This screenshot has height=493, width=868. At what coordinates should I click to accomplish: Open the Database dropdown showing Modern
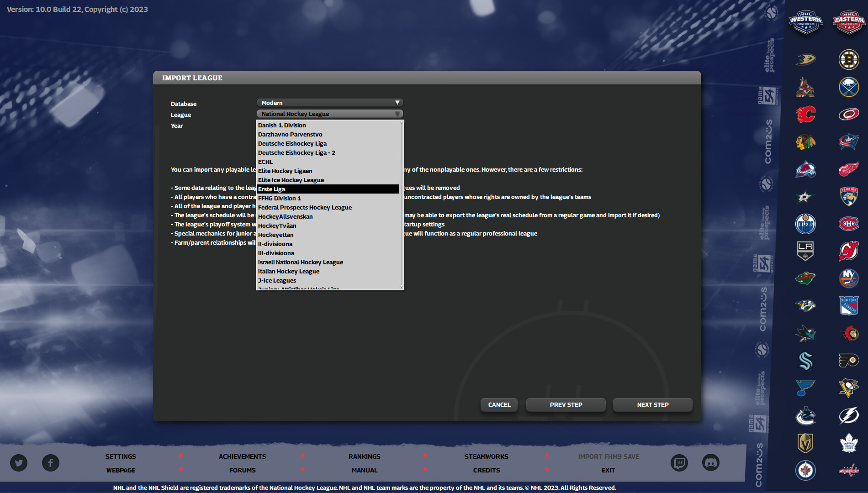[x=329, y=102]
